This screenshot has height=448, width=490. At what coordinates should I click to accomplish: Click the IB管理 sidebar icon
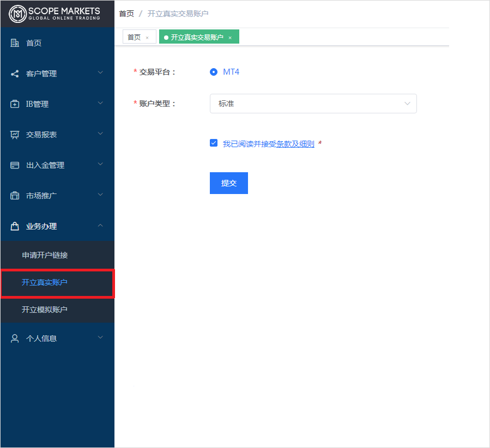pyautogui.click(x=14, y=103)
